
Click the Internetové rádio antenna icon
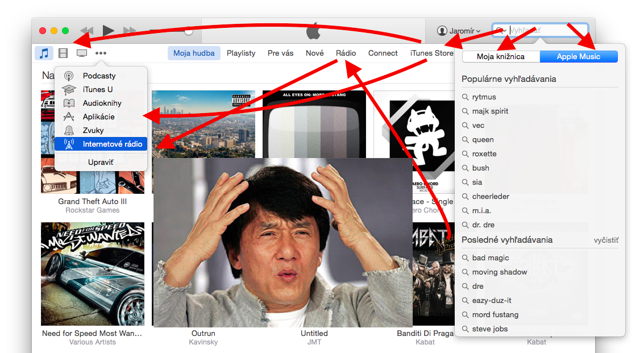(x=69, y=144)
